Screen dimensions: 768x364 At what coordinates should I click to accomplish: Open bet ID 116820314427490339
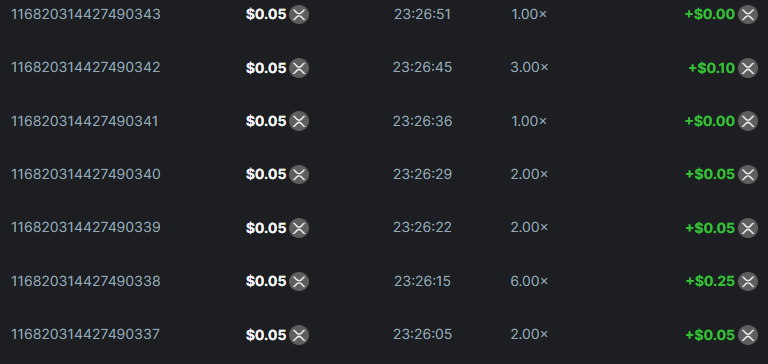tap(86, 228)
